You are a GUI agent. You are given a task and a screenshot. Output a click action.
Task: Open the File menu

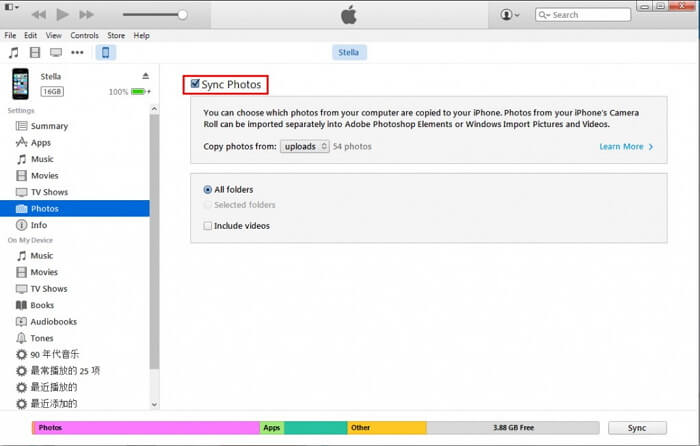10,35
